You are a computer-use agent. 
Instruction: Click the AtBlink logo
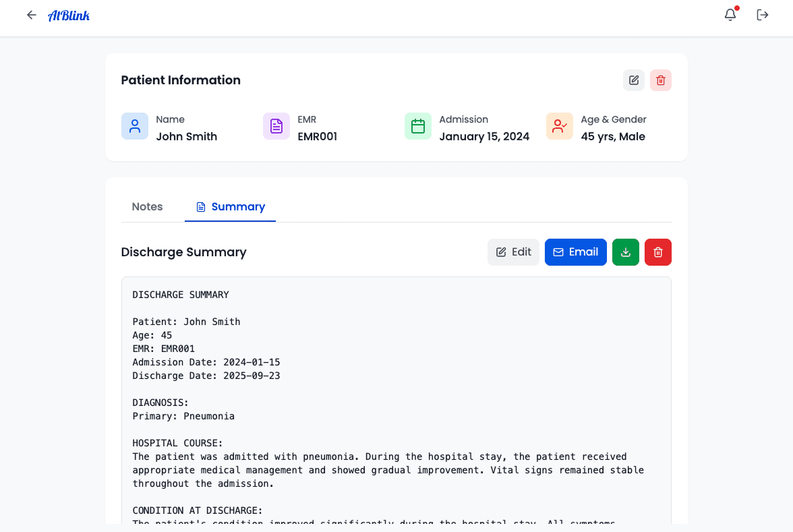(69, 16)
